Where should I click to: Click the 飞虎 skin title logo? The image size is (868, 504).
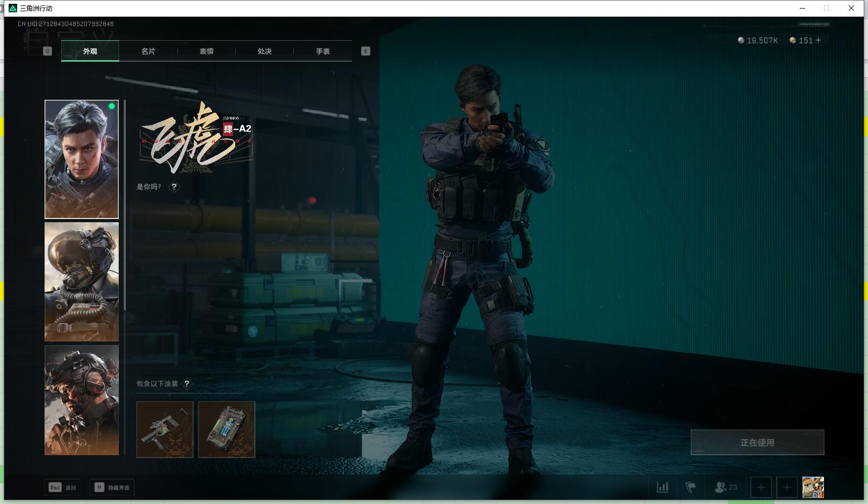point(196,137)
